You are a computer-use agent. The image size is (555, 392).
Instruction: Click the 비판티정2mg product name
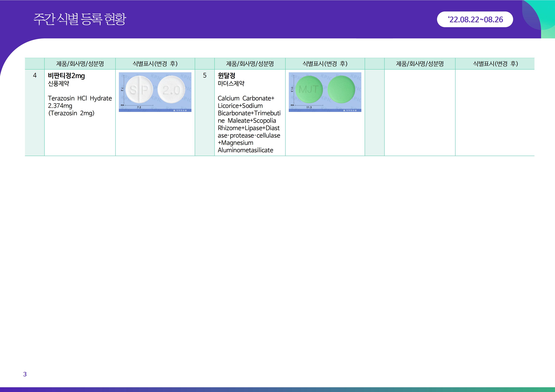click(66, 76)
